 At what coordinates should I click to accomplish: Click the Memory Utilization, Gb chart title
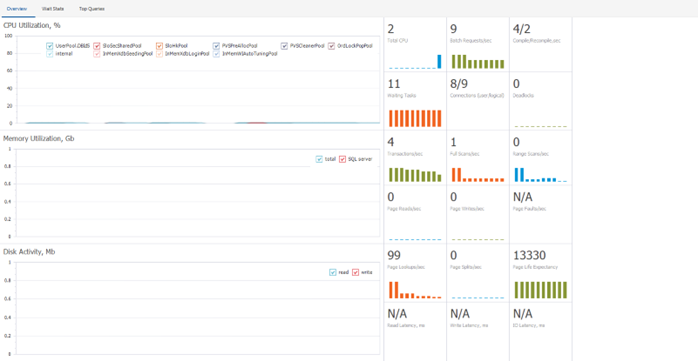click(39, 138)
